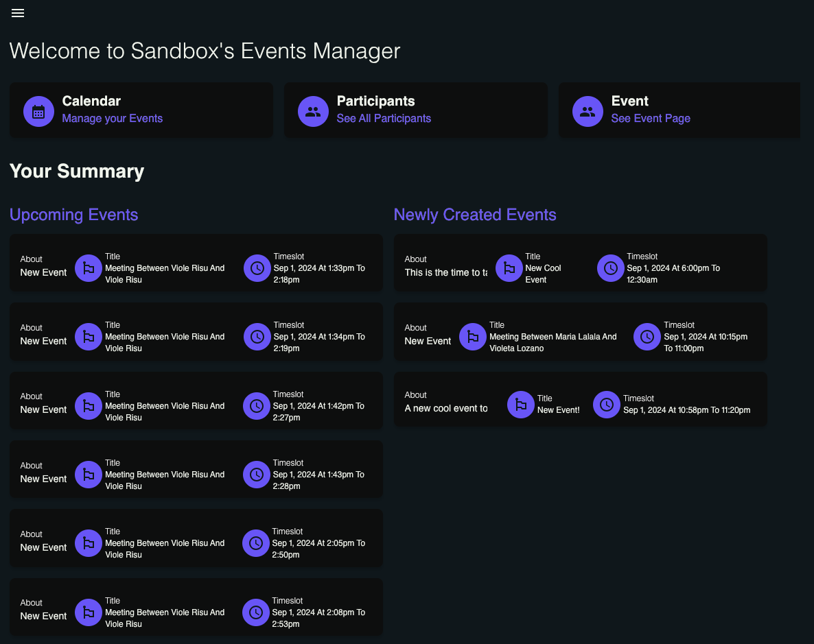The width and height of the screenshot is (814, 644).
Task: Click clock icon beside 10:58pm to 11:20pm timeslot
Action: click(607, 405)
